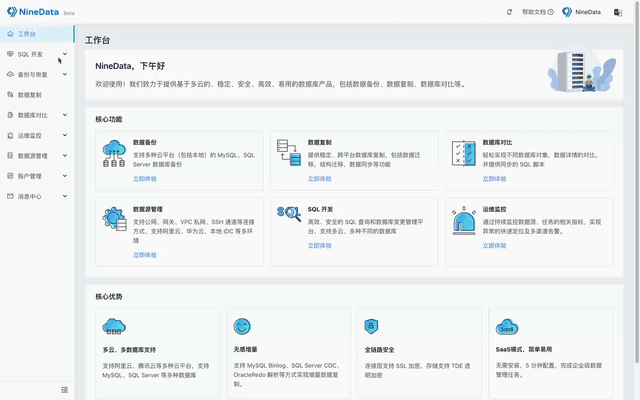
Task: Click the 数据复制 sidebar icon
Action: coord(10,95)
